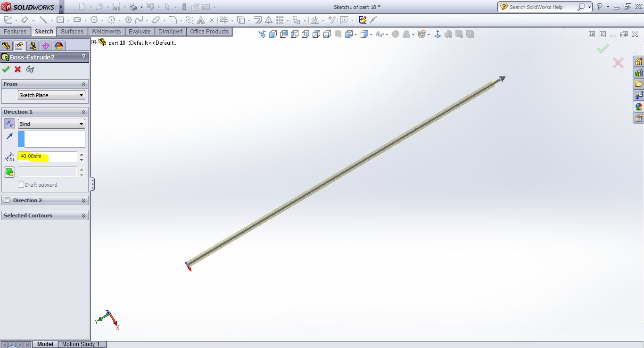Switch to the Features tab
Screen dimensions: 644x348
pyautogui.click(x=16, y=32)
